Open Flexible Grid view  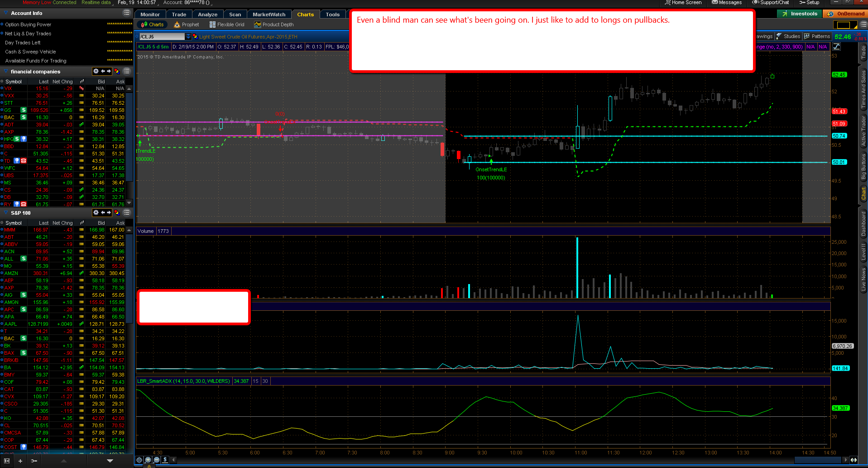[227, 24]
